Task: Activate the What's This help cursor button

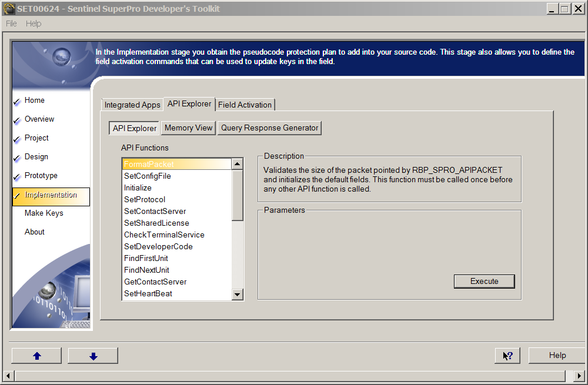Action: coord(508,356)
